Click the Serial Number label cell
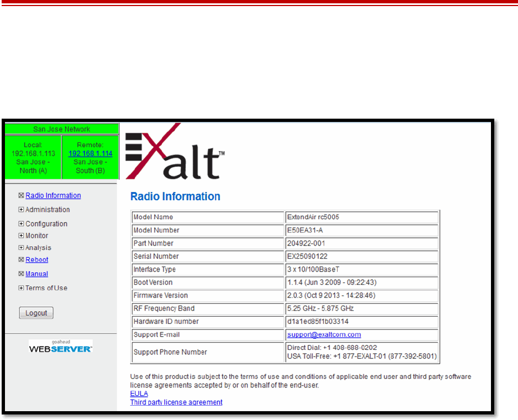Screen dimensions: 518x420 tap(208, 257)
